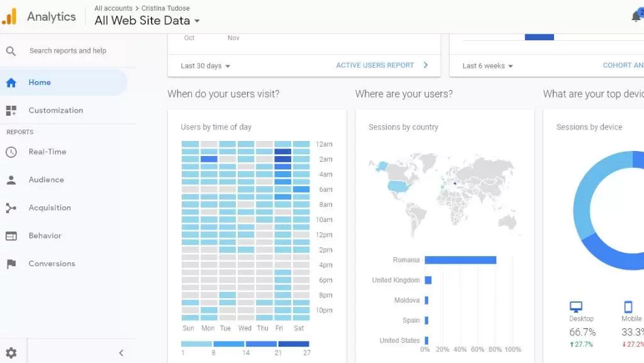Click the Acquisition arrows icon

click(11, 208)
